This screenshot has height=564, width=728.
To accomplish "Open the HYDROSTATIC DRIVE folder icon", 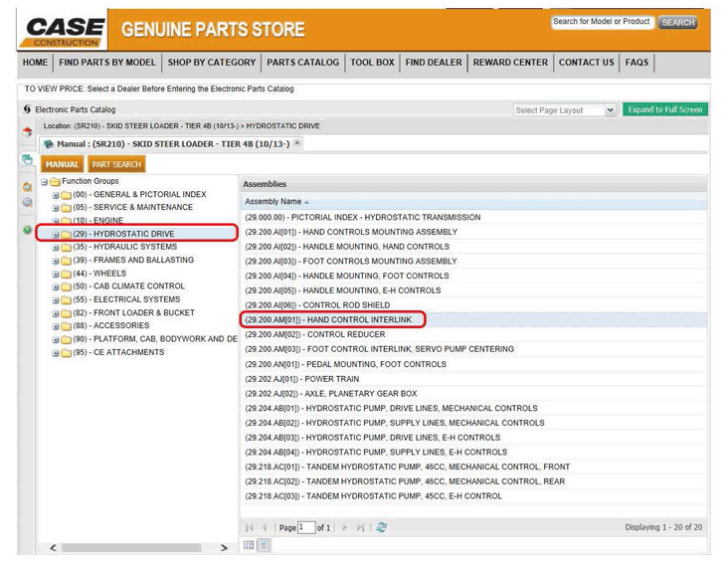I will coord(66,234).
